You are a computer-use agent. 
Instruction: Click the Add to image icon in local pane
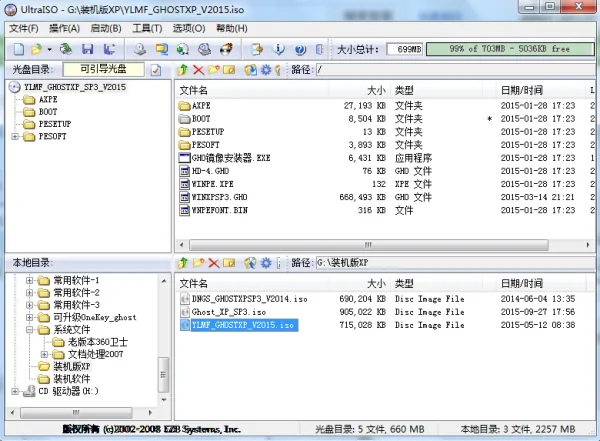click(251, 263)
